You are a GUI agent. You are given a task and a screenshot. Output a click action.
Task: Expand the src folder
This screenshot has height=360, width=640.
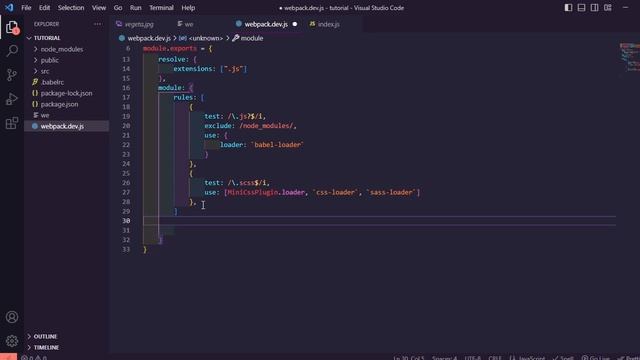click(x=36, y=71)
